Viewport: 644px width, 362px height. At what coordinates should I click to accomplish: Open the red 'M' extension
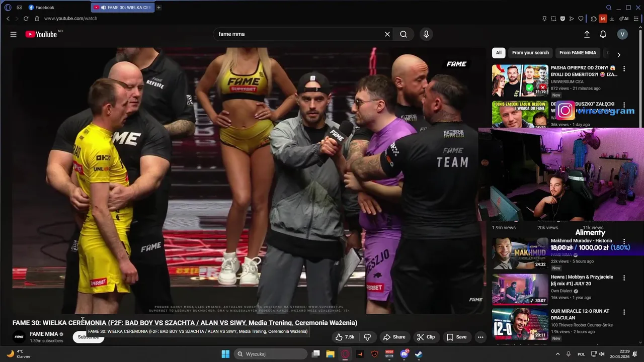603,19
